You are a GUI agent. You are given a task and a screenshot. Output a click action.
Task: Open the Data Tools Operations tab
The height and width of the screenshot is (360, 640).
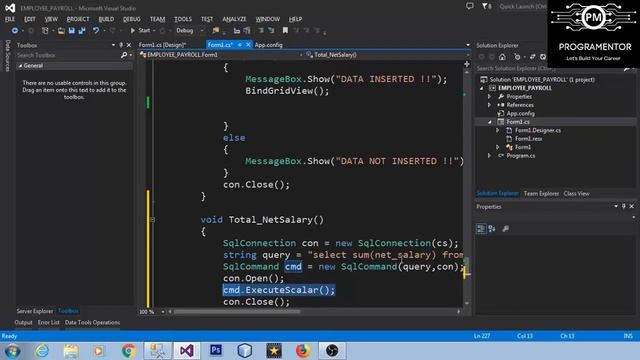tap(92, 322)
